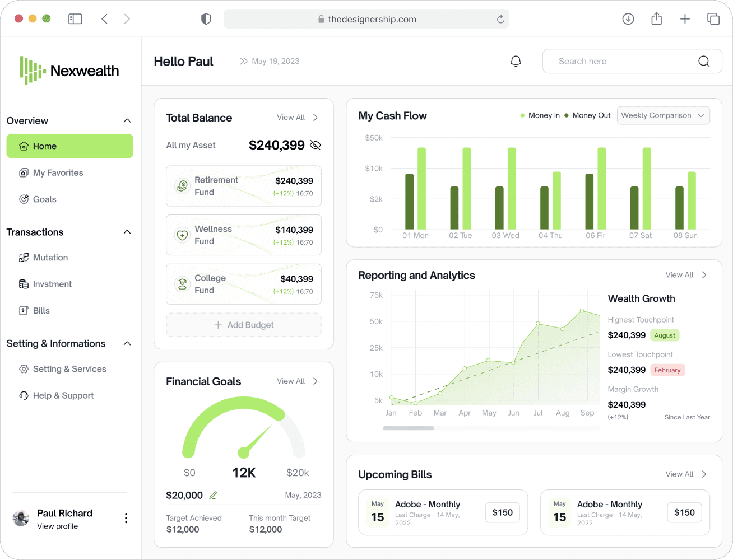Click the double chevron before May 19, 2023
This screenshot has height=560, width=733.
pos(243,61)
